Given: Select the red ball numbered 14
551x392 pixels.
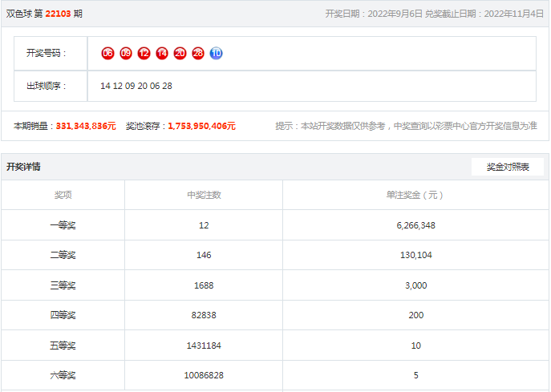Looking at the screenshot, I should point(162,53).
